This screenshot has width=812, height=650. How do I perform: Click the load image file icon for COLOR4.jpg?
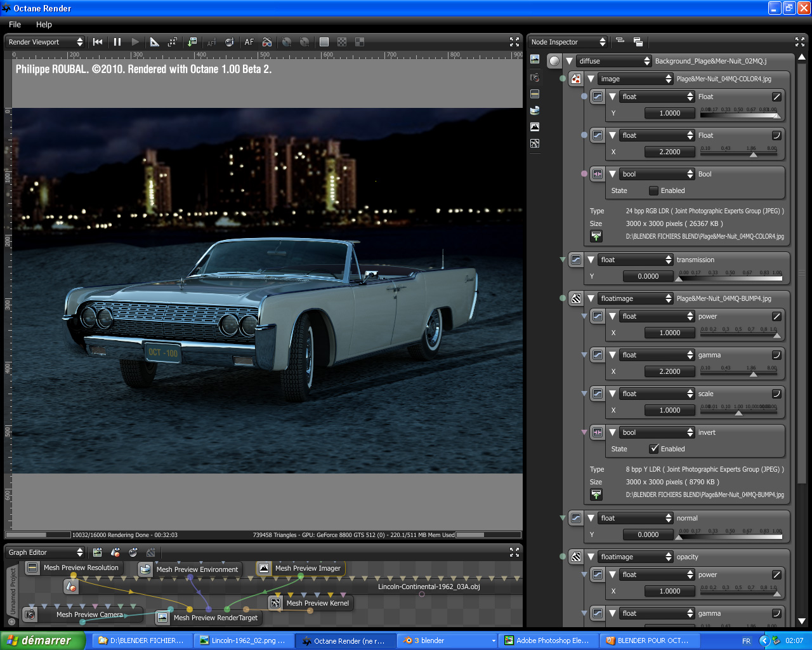point(596,236)
